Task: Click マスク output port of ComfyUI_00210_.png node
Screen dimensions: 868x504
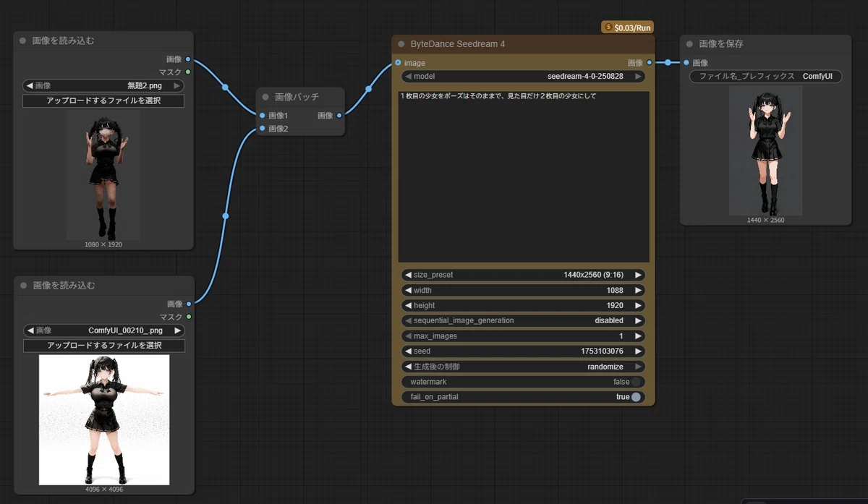Action: point(189,316)
